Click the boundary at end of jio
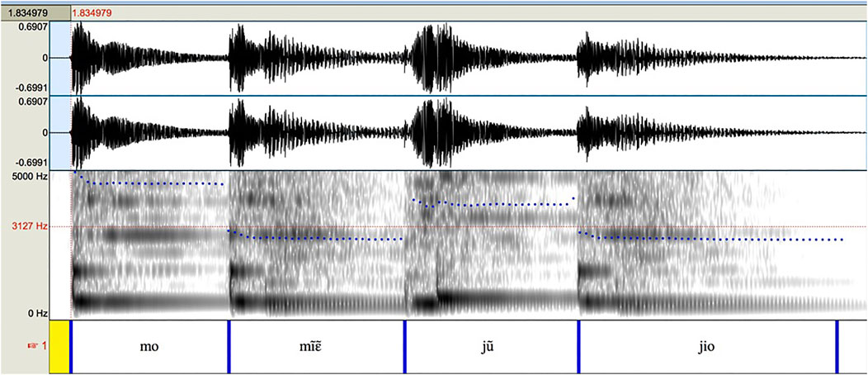 point(837,347)
